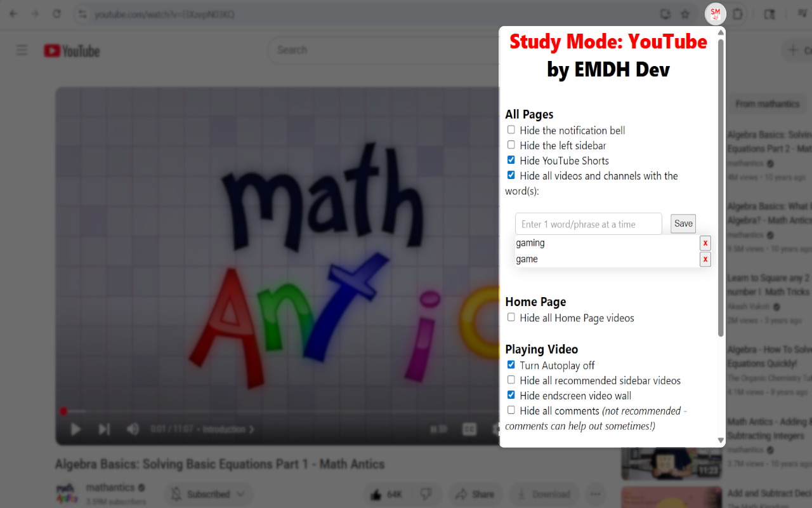
Task: Select the From mathantics filter chip
Action: pos(767,103)
